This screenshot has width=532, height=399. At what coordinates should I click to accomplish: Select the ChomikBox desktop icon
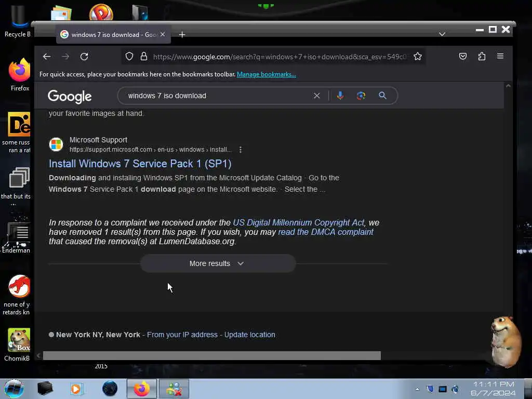pos(18,344)
